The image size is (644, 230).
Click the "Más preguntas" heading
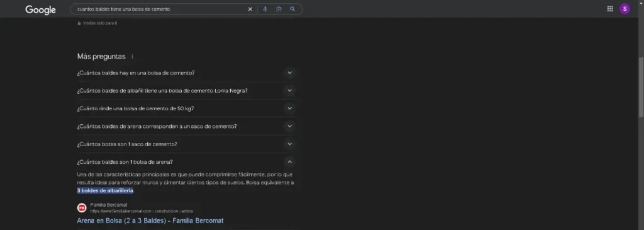pyautogui.click(x=101, y=56)
